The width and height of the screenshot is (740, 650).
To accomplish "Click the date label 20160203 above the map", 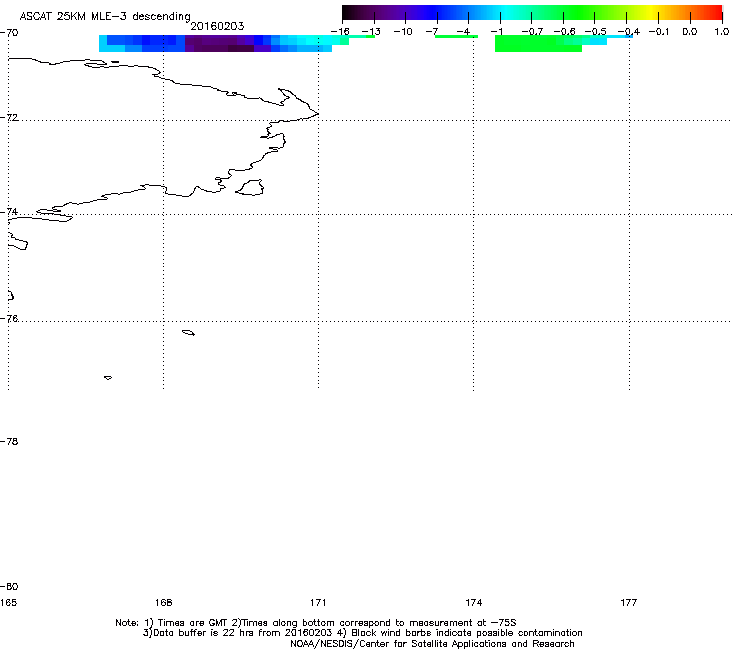I will tap(217, 26).
